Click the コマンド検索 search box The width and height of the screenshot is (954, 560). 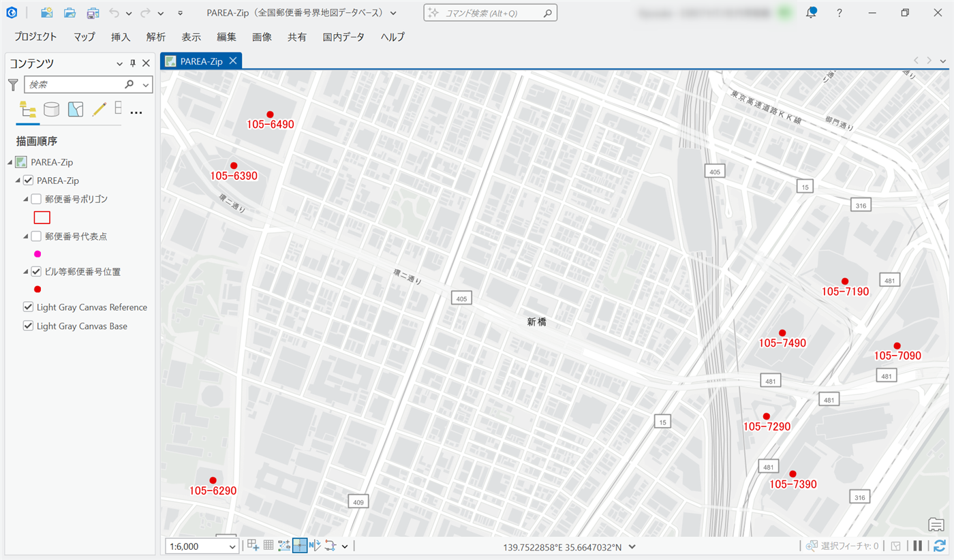tap(490, 13)
